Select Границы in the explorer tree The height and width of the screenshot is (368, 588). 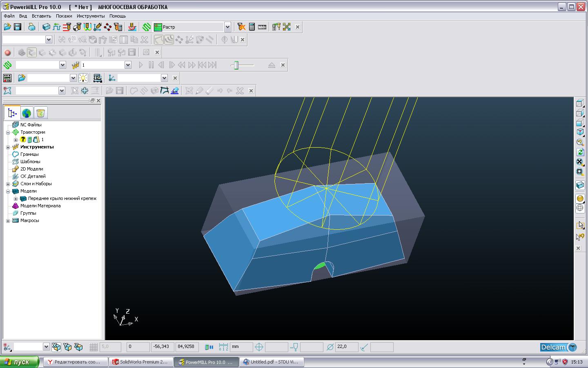click(29, 154)
